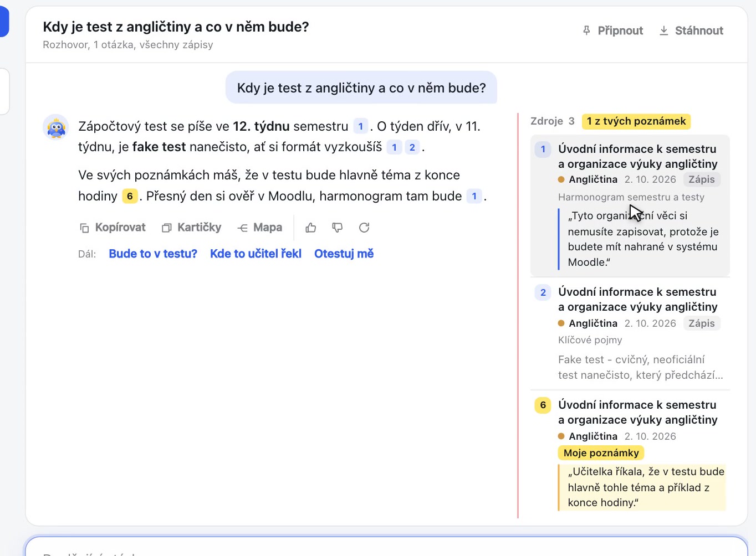Click the conversation title heading at the top
Screen dimensions: 756x556
click(x=176, y=27)
